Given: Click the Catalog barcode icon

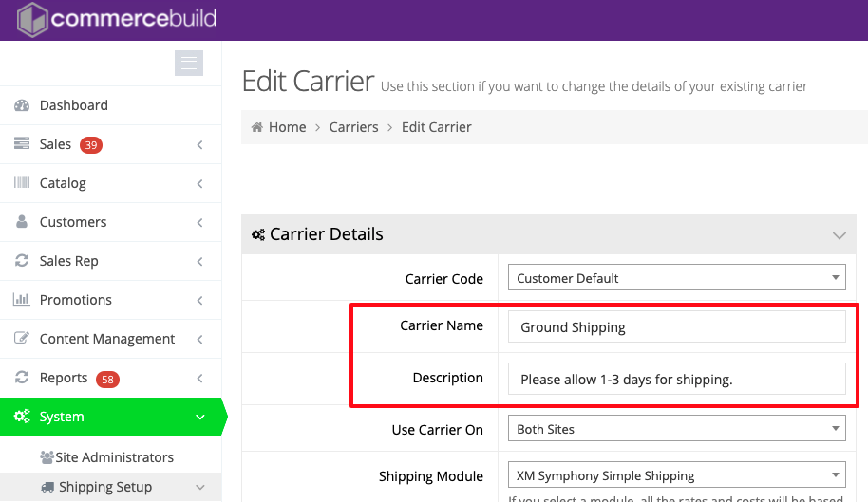Looking at the screenshot, I should click(22, 183).
